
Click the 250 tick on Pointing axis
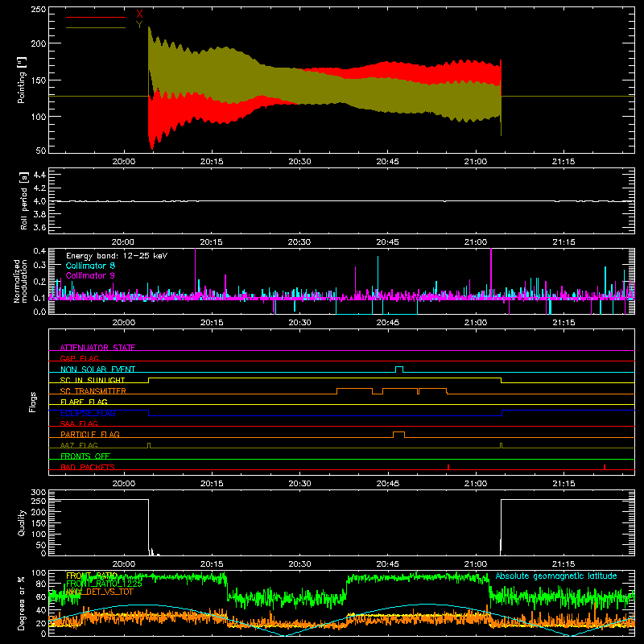click(x=38, y=9)
